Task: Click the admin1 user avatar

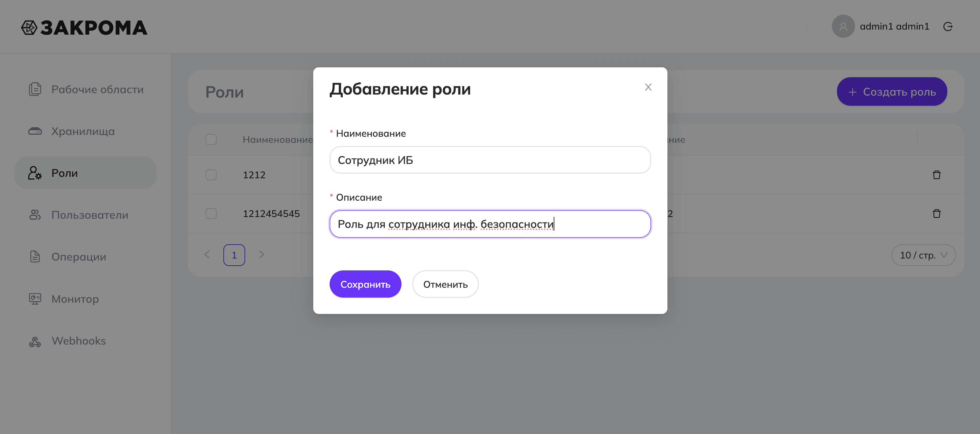Action: [x=843, y=26]
